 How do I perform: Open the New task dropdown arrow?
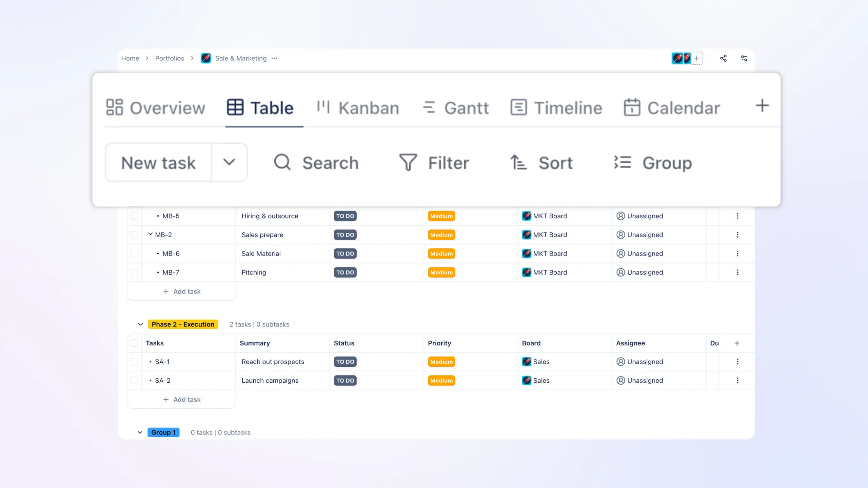coord(230,162)
